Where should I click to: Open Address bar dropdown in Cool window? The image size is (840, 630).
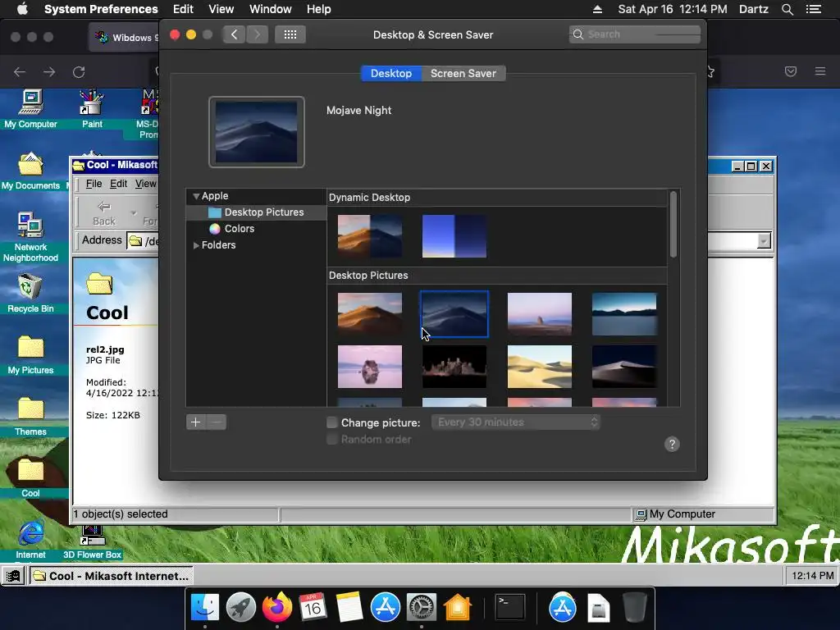click(x=764, y=240)
